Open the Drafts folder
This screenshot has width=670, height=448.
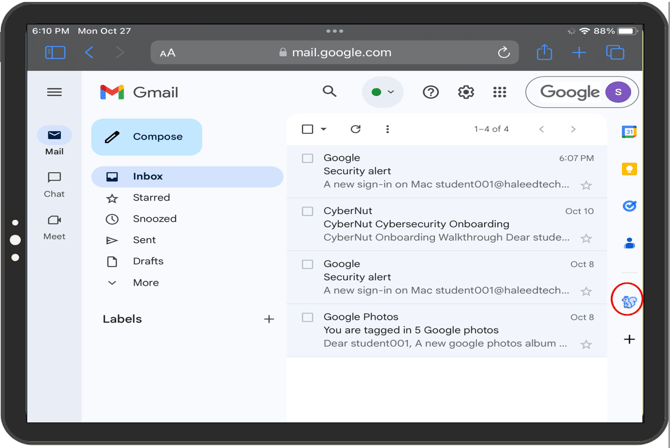click(148, 261)
